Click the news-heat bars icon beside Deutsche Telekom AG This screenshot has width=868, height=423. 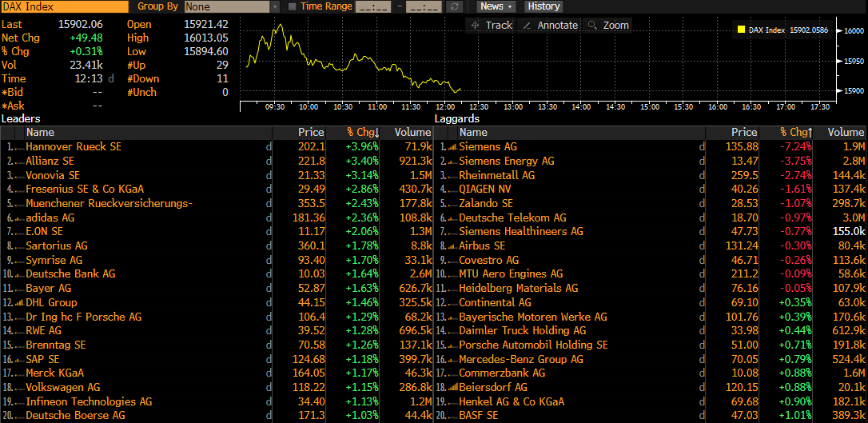click(x=452, y=218)
